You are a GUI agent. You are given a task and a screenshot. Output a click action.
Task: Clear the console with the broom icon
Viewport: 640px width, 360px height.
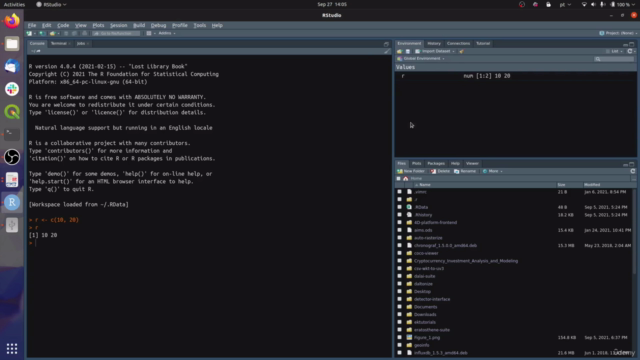(x=387, y=51)
